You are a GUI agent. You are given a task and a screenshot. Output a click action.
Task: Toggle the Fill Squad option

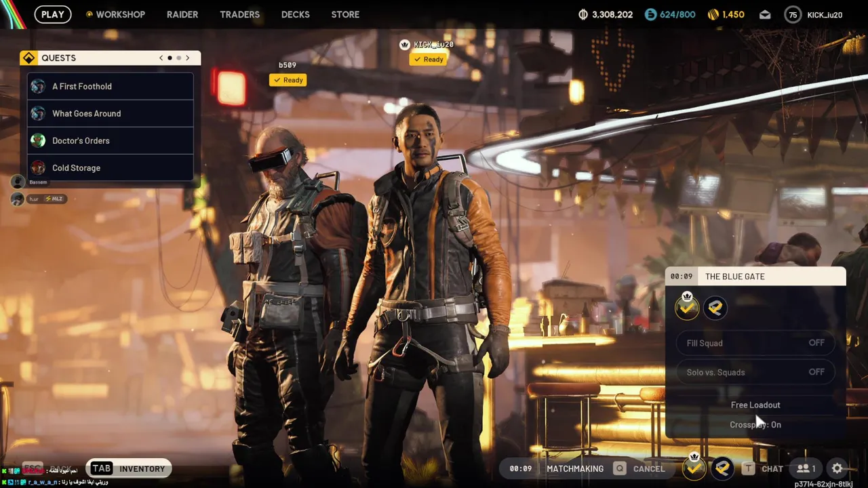point(755,343)
